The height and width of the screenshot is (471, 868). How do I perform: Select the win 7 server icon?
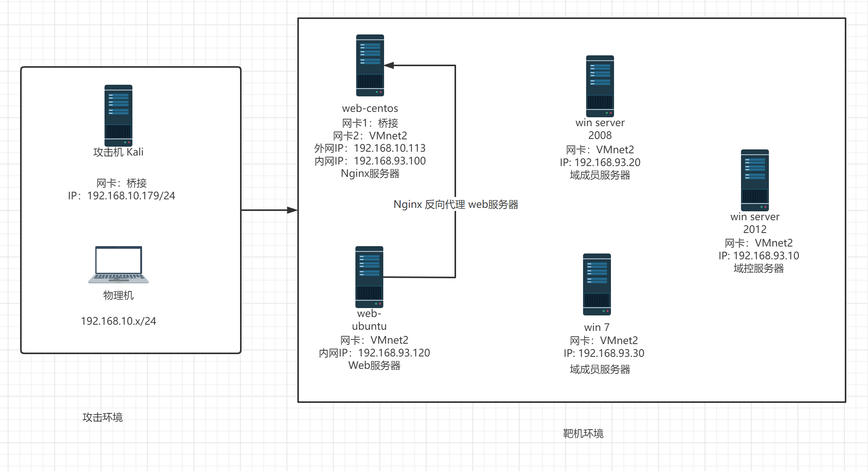tap(597, 284)
